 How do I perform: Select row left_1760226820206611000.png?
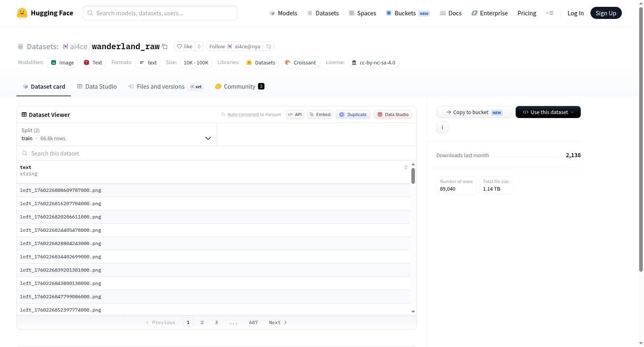(213, 217)
